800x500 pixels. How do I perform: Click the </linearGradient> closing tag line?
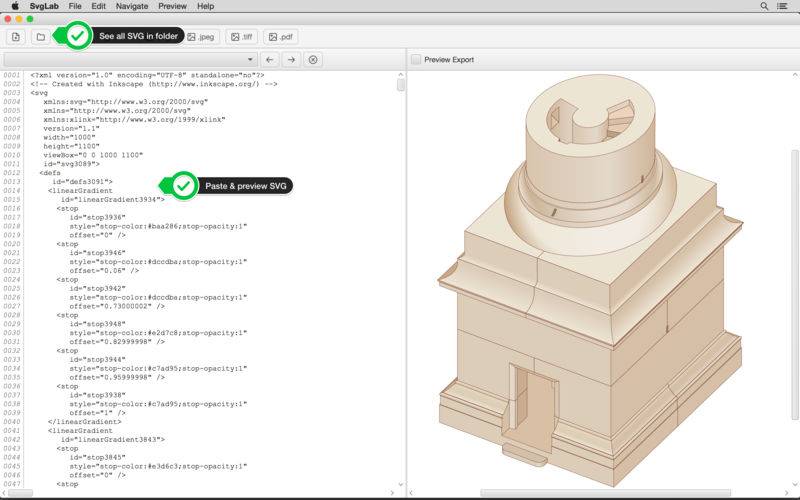(x=85, y=421)
